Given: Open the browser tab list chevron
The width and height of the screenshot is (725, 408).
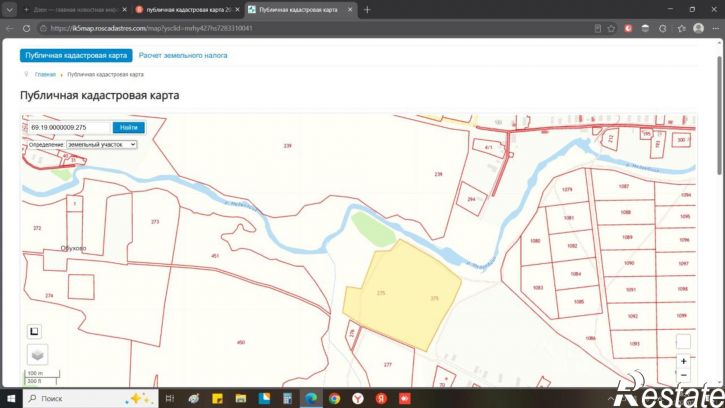Looking at the screenshot, I should point(9,9).
